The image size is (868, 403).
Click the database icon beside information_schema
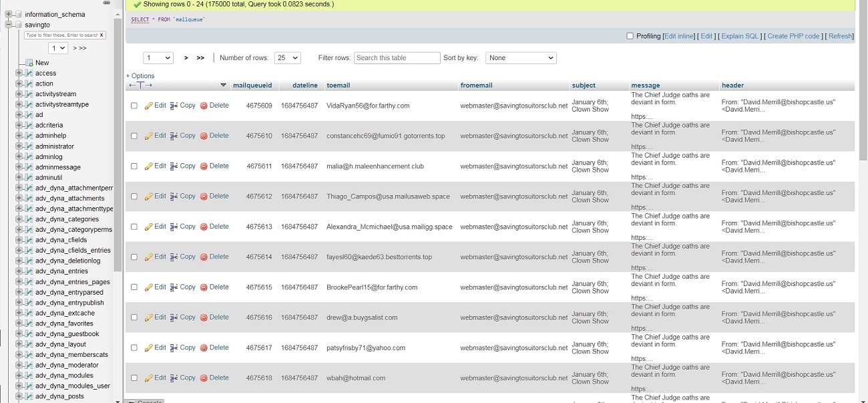pyautogui.click(x=18, y=14)
